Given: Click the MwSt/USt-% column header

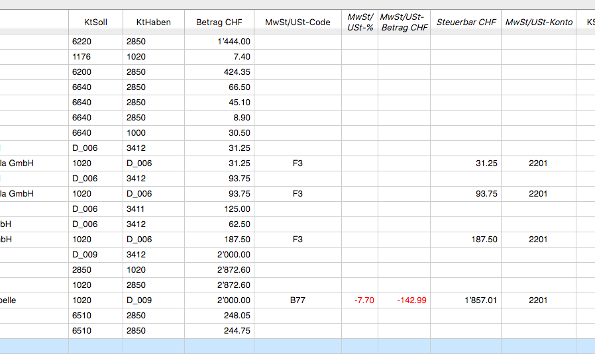Looking at the screenshot, I should pos(360,22).
